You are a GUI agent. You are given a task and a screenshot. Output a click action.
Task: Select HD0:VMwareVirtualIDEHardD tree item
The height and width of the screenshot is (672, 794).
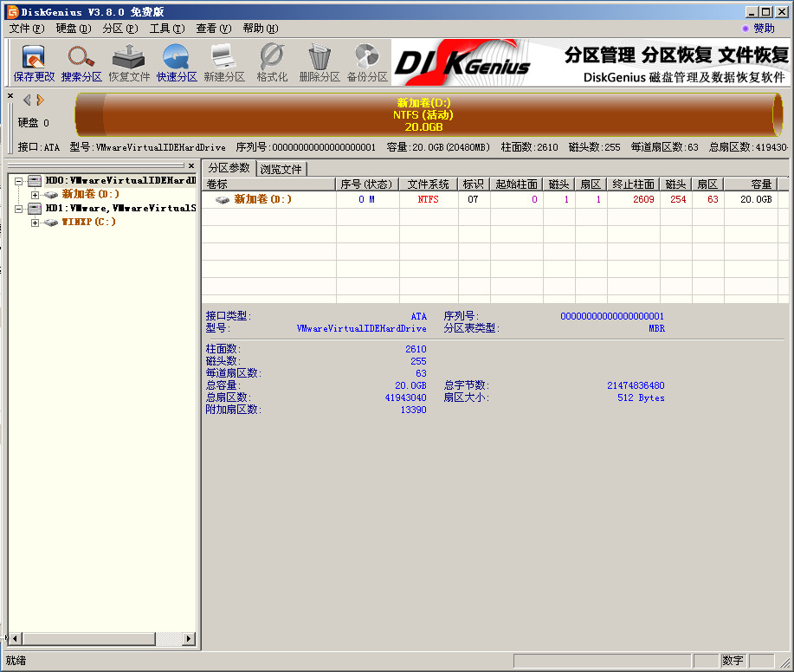click(x=120, y=180)
